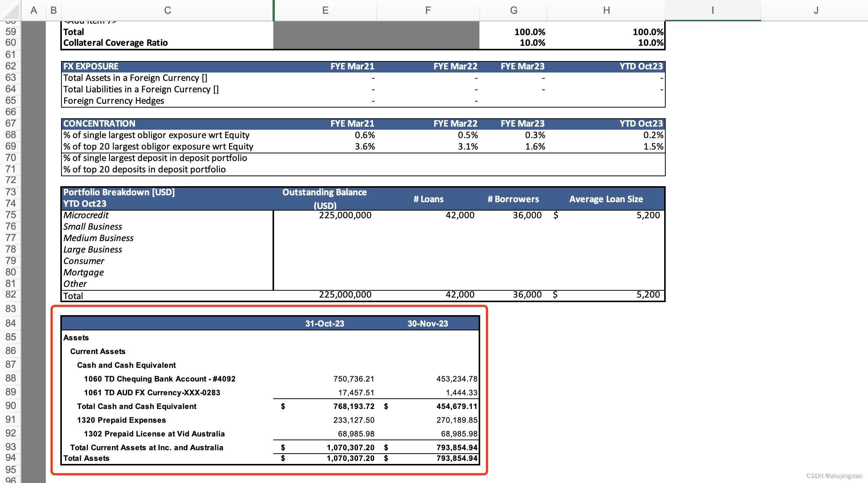Screen dimensions: 868x483
Task: Click Microcredit outstanding balance 225,000,000
Action: (x=345, y=215)
